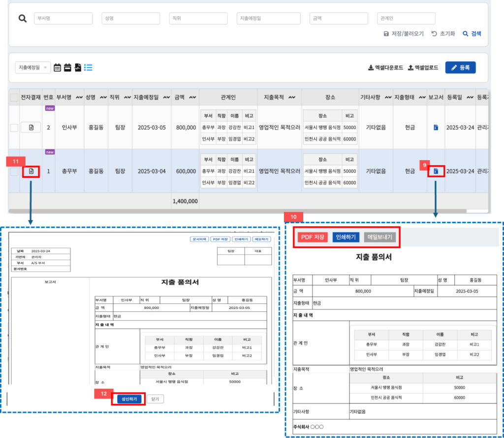Check the row 2 인사부 checkbox
Viewport: 504px width, 438px height.
(x=14, y=128)
